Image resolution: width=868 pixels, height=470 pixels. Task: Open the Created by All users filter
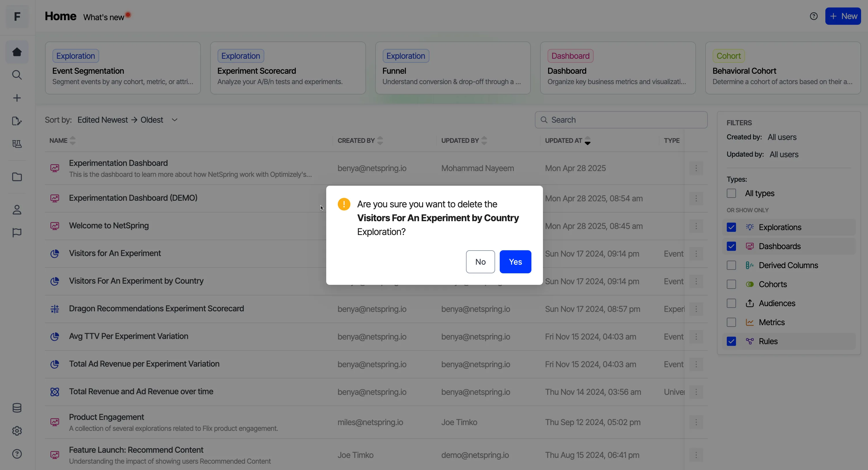(x=782, y=137)
